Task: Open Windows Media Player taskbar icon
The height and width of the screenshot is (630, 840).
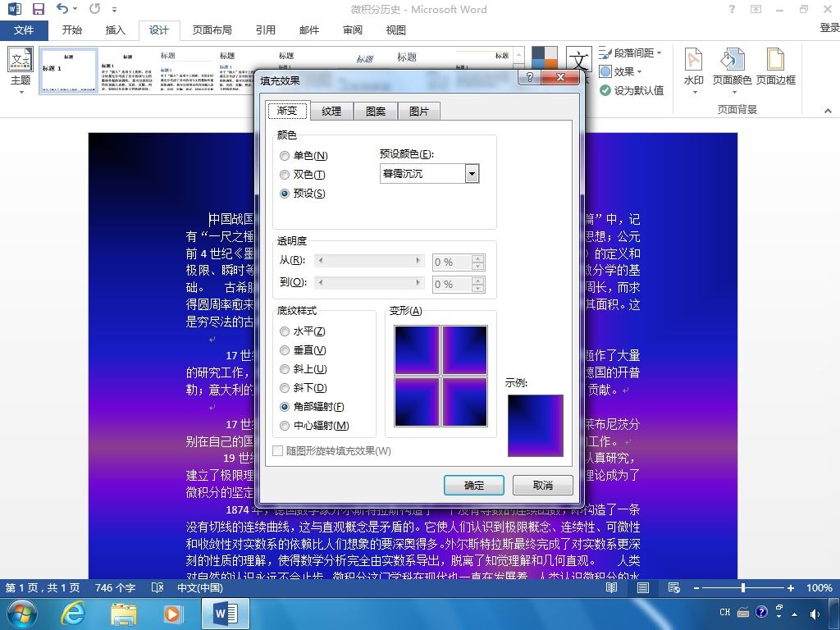Action: (172, 614)
